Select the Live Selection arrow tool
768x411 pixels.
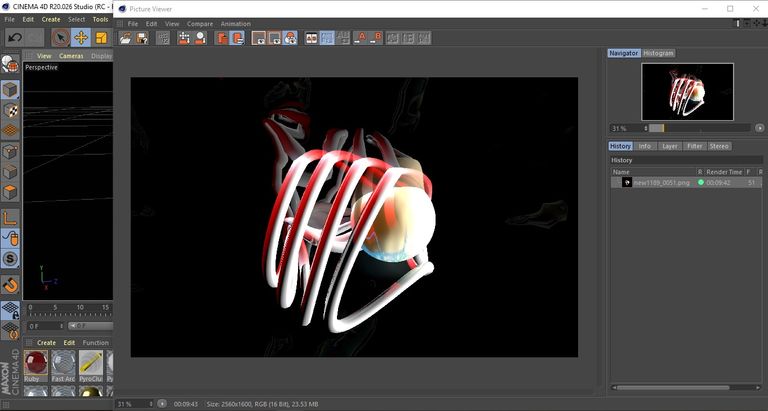click(60, 38)
